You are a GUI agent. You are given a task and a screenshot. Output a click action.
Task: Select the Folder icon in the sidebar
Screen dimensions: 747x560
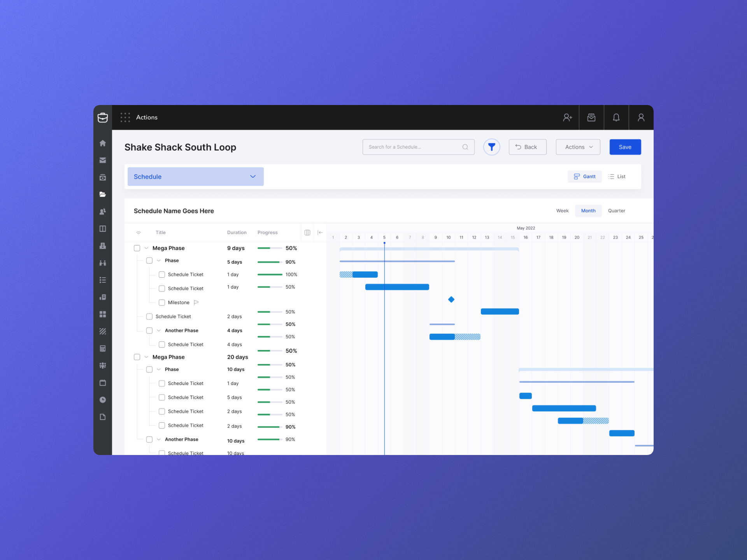coord(103,194)
